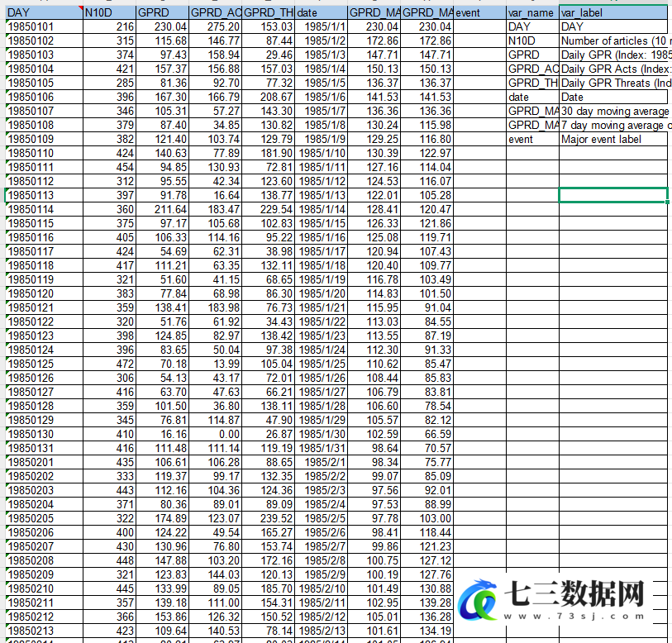Click cell containing 19850101
Image resolution: width=672 pixels, height=643 pixels.
point(44,26)
